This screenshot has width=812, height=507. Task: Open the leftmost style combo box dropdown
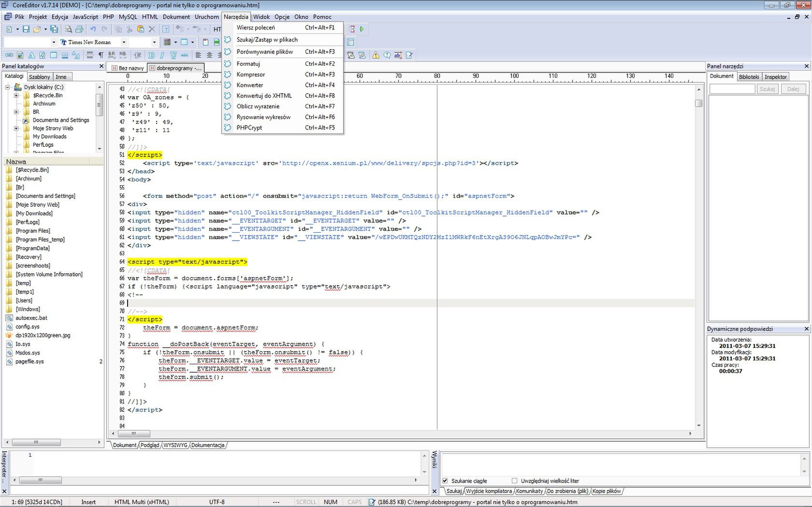(x=54, y=42)
